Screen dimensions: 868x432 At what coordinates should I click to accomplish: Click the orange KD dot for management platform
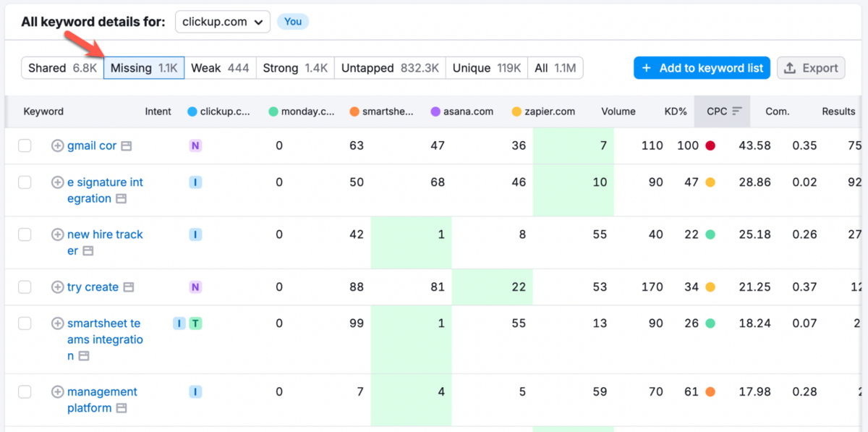[710, 392]
